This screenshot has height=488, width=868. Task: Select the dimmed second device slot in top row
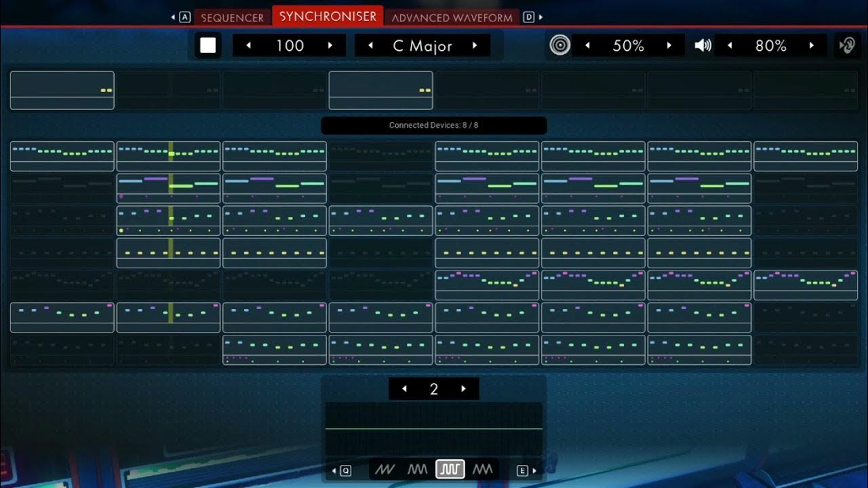pyautogui.click(x=168, y=90)
